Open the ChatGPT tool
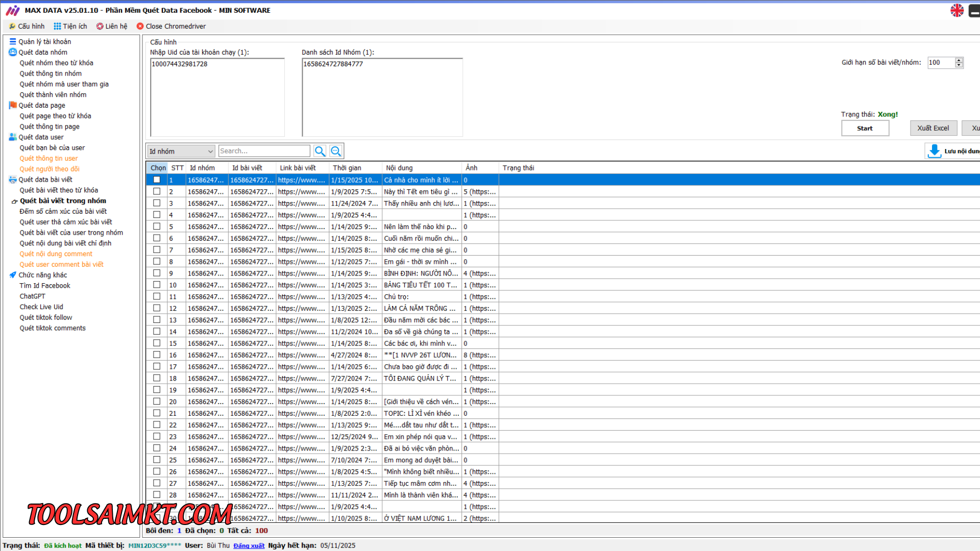 tap(32, 296)
